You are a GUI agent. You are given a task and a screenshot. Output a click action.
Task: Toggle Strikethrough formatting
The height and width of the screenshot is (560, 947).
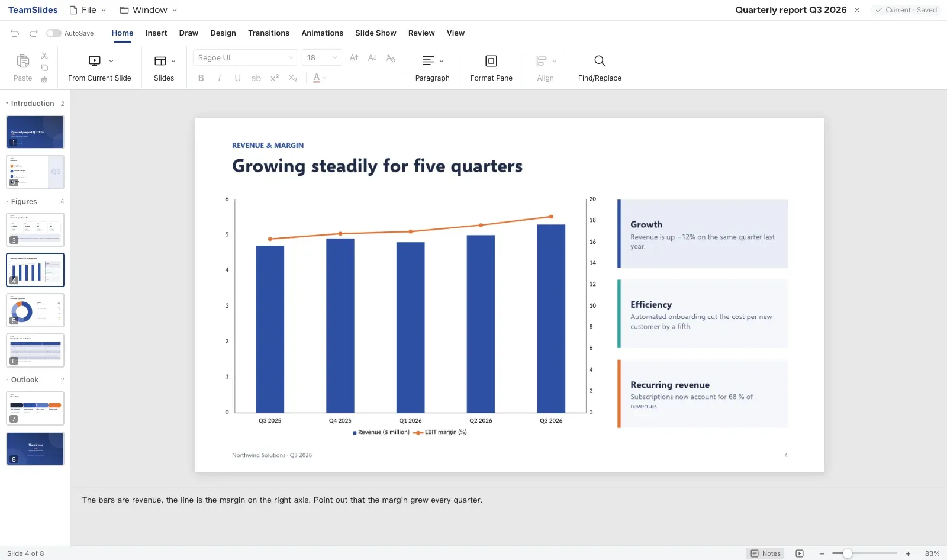256,78
